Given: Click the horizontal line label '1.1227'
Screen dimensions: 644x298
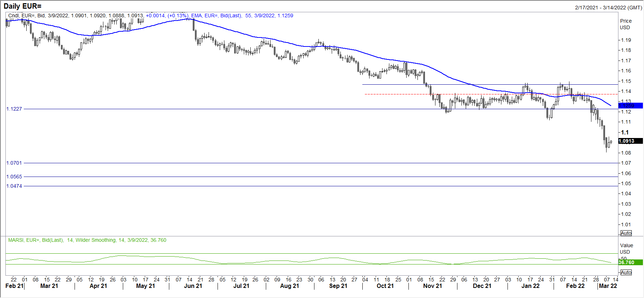Looking at the screenshot, I should (x=14, y=109).
